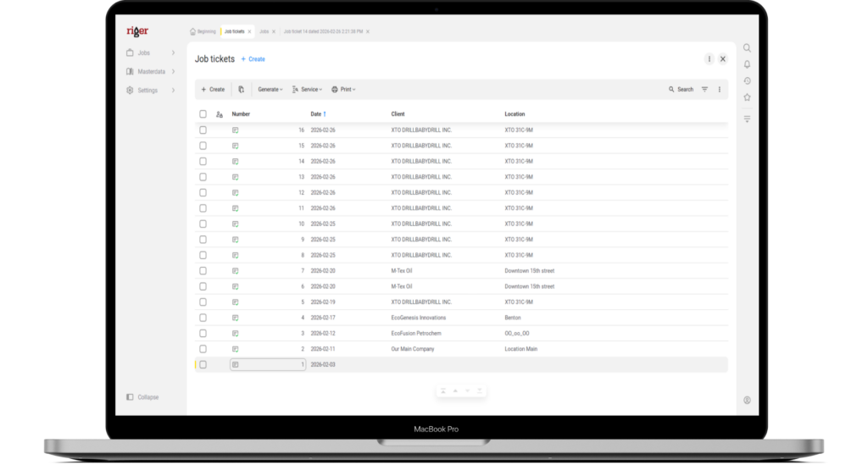The image size is (868, 465).
Task: Expand the Masterdata sidebar menu
Action: coord(151,71)
